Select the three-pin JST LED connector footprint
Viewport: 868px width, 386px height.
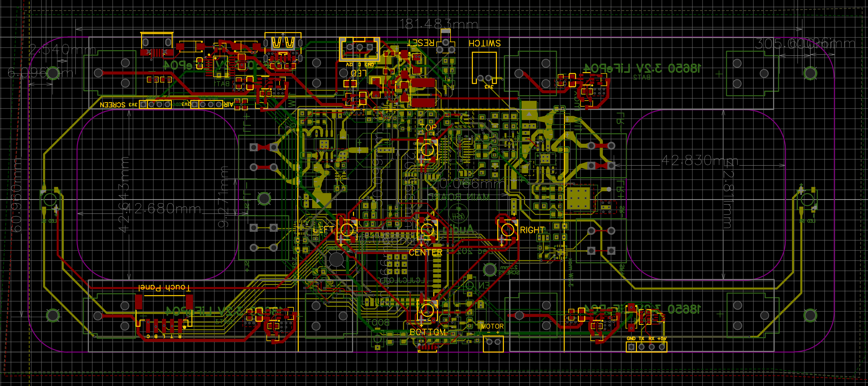(359, 50)
